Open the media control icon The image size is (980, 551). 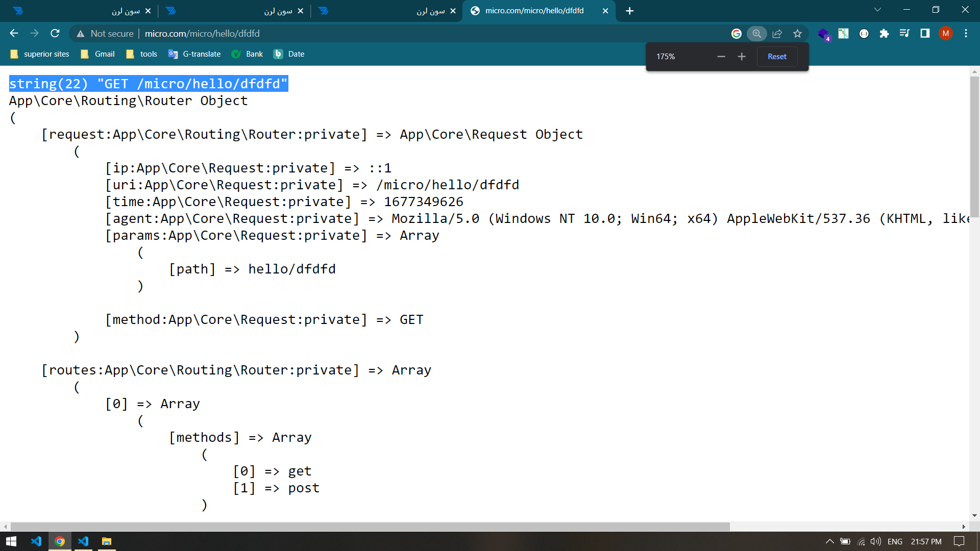point(904,33)
